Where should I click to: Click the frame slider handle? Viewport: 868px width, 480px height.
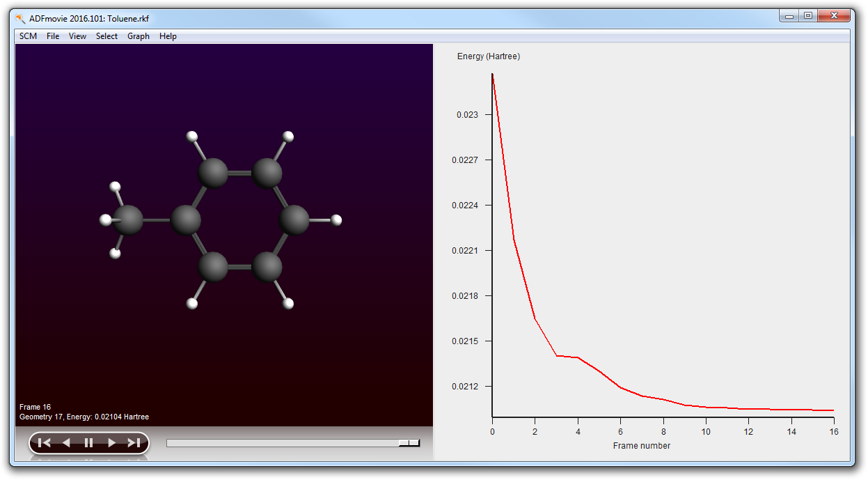[409, 442]
